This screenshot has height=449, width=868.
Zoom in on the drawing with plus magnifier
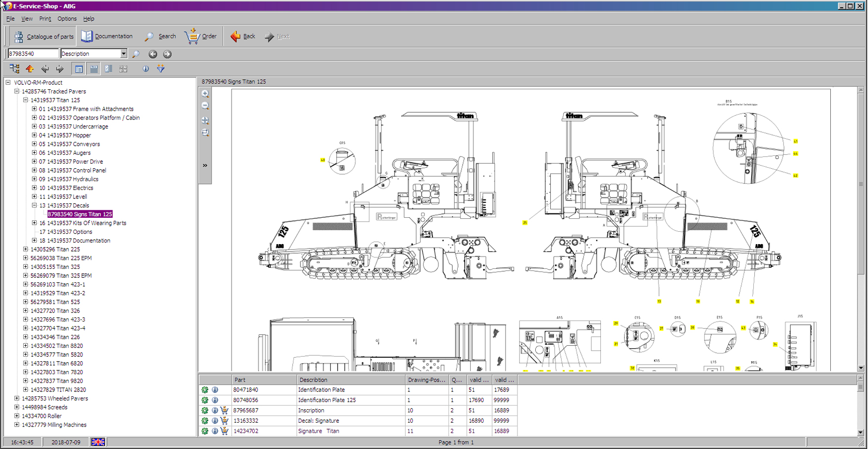click(205, 94)
